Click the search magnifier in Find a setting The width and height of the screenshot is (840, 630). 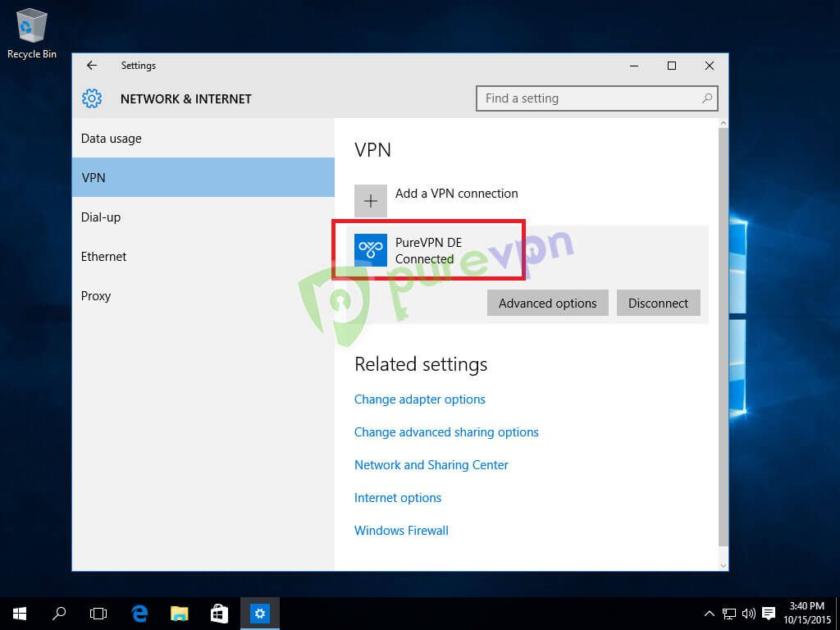coord(706,98)
